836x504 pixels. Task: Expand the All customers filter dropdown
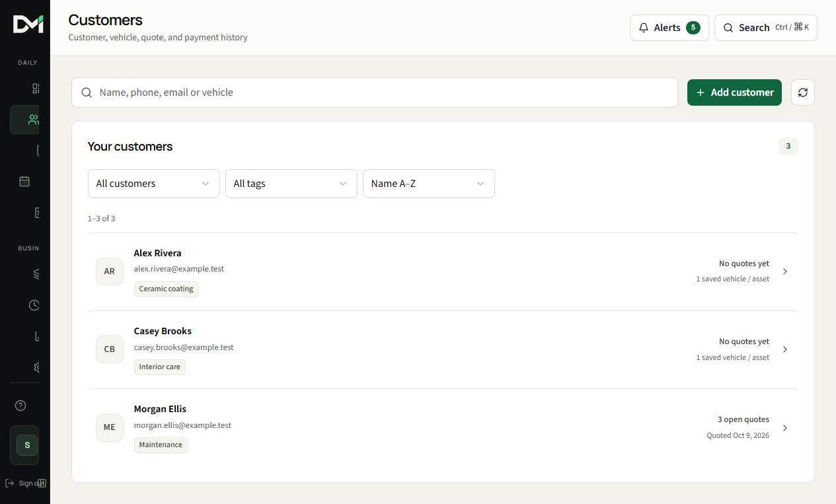tap(154, 184)
